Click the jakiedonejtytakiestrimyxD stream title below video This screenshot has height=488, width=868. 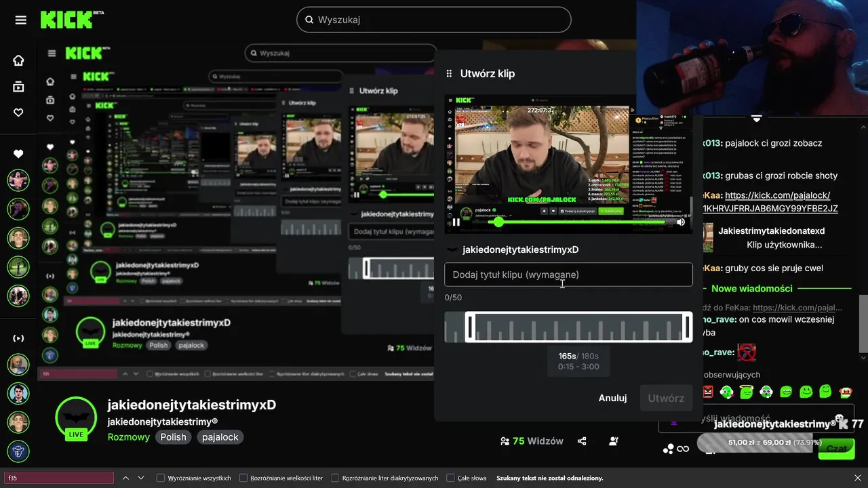192,405
